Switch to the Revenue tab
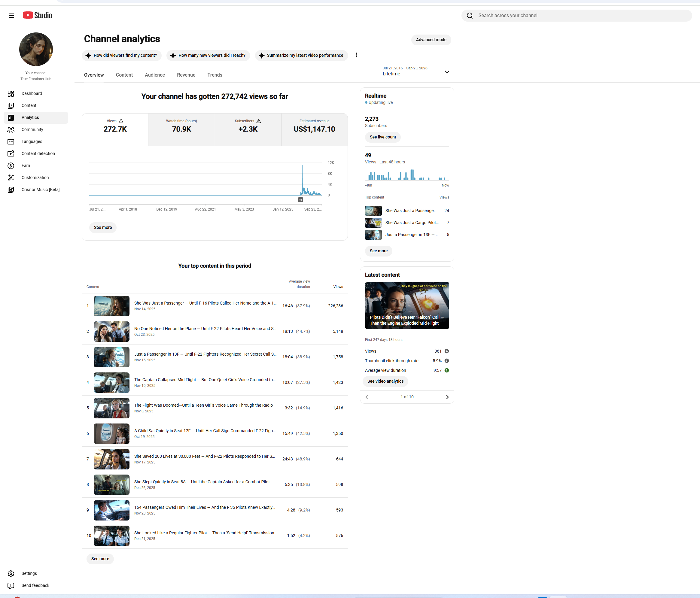Image resolution: width=700 pixels, height=598 pixels. point(186,75)
